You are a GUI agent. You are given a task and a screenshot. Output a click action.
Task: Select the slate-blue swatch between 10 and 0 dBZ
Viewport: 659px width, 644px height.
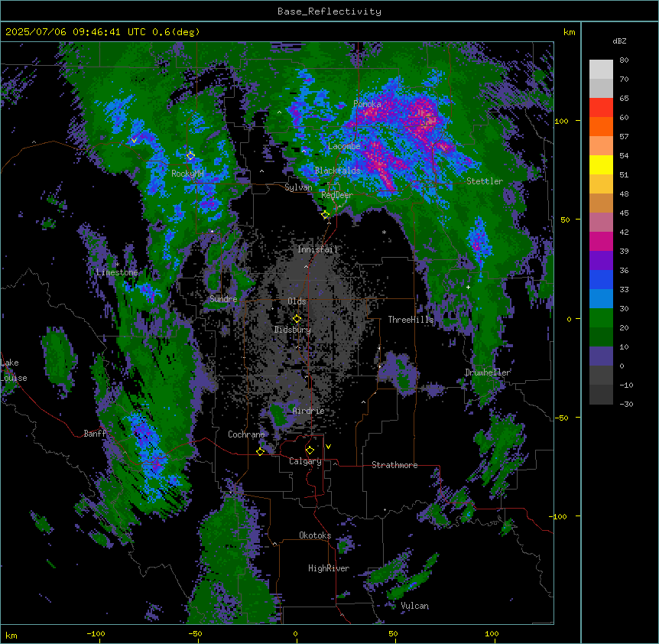tap(601, 356)
